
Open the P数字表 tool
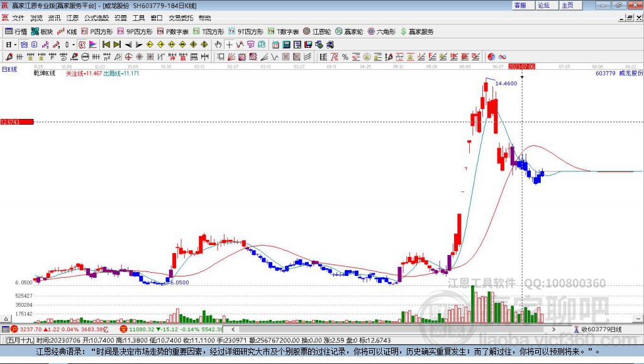[x=172, y=31]
